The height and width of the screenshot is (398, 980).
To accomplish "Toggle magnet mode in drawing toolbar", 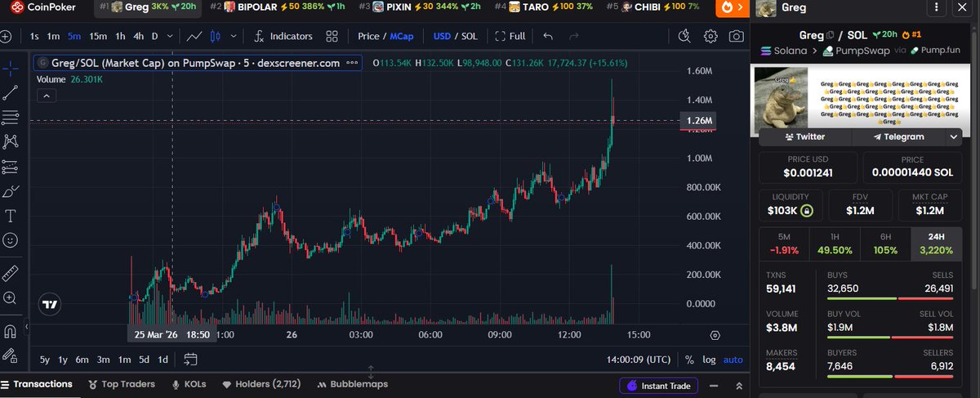I will [11, 331].
